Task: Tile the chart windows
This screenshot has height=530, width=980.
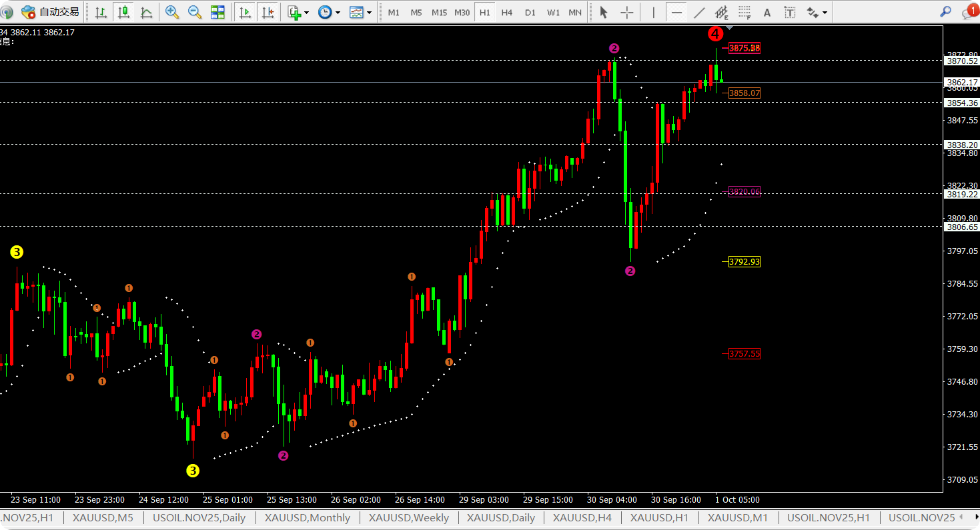Action: click(x=217, y=12)
